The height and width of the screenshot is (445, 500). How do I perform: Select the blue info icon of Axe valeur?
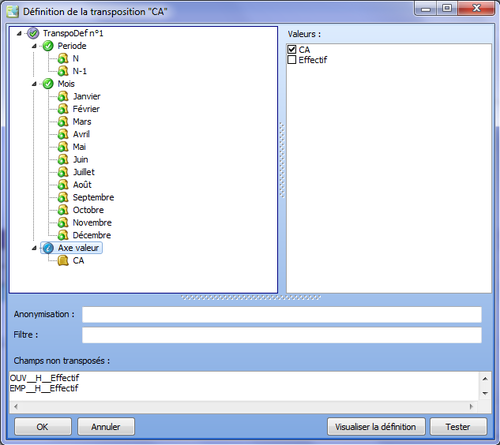(48, 248)
